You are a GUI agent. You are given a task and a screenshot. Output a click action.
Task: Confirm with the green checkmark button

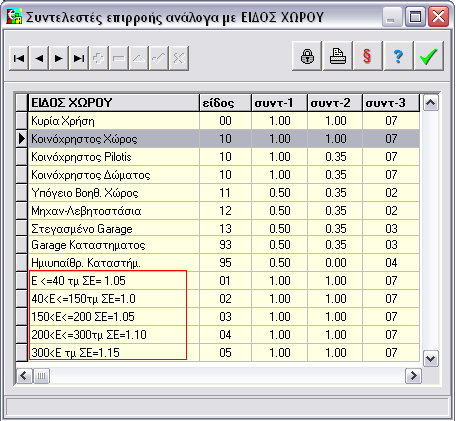429,56
